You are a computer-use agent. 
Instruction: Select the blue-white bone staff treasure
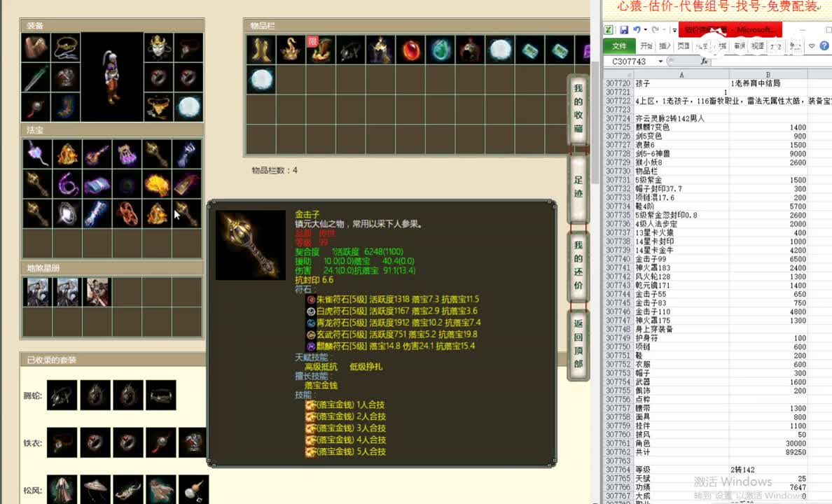coord(97,213)
